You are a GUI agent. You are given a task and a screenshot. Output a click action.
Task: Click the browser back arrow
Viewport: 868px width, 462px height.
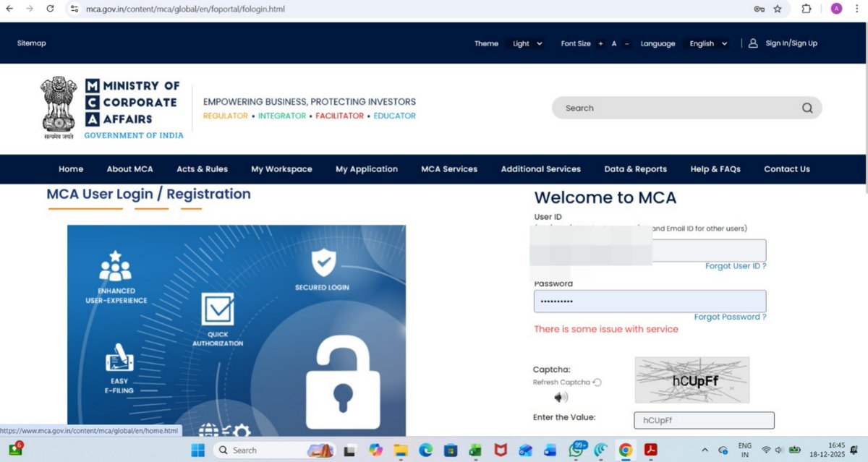9,9
